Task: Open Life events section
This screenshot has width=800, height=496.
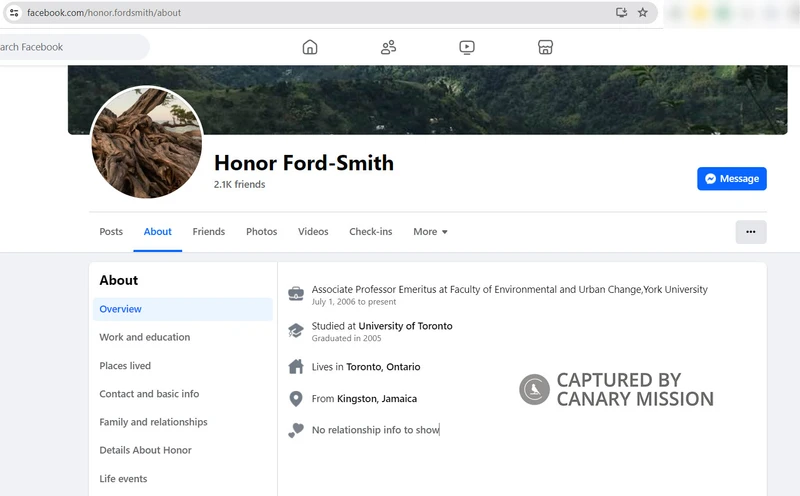Action: [183, 479]
